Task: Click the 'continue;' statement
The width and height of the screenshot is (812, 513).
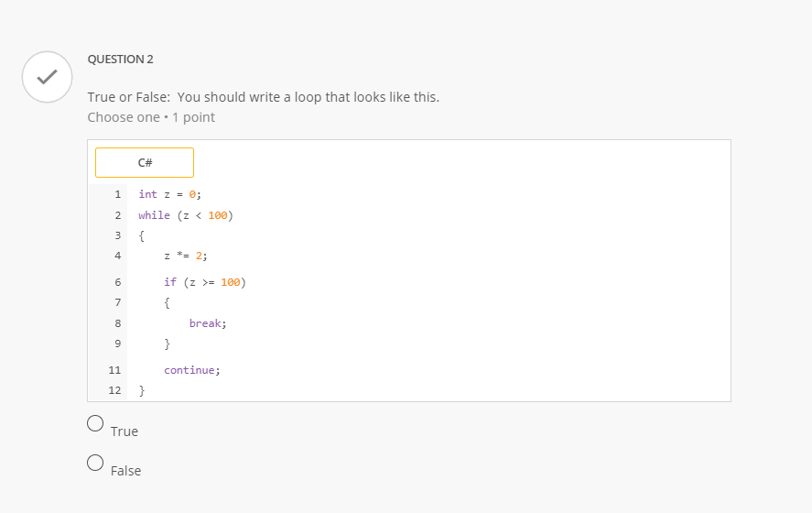Action: point(192,370)
